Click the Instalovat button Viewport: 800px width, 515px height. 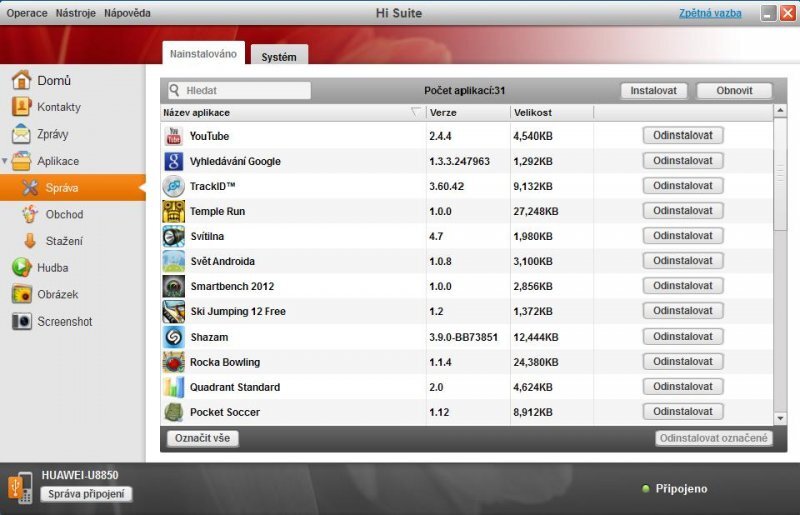coord(654,90)
